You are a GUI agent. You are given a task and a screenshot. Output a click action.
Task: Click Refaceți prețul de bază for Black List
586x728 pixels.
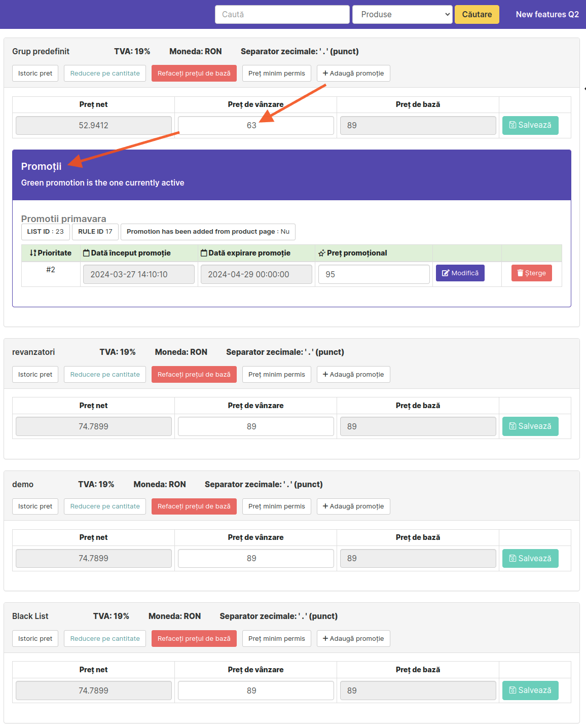click(x=194, y=639)
